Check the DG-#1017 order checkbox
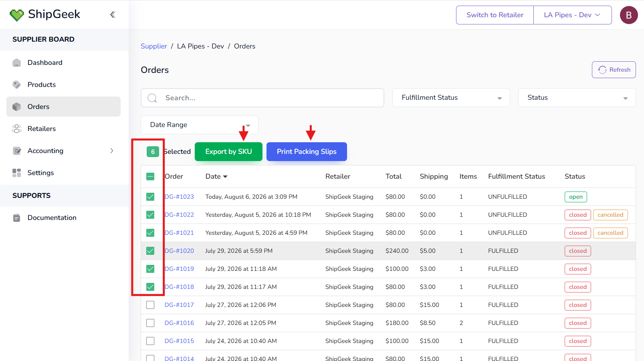 click(x=150, y=305)
